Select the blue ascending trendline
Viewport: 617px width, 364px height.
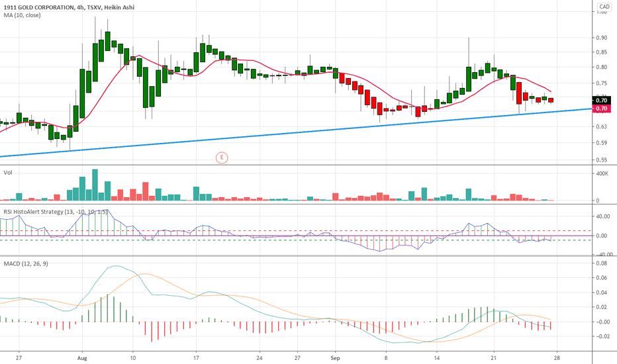pos(295,132)
